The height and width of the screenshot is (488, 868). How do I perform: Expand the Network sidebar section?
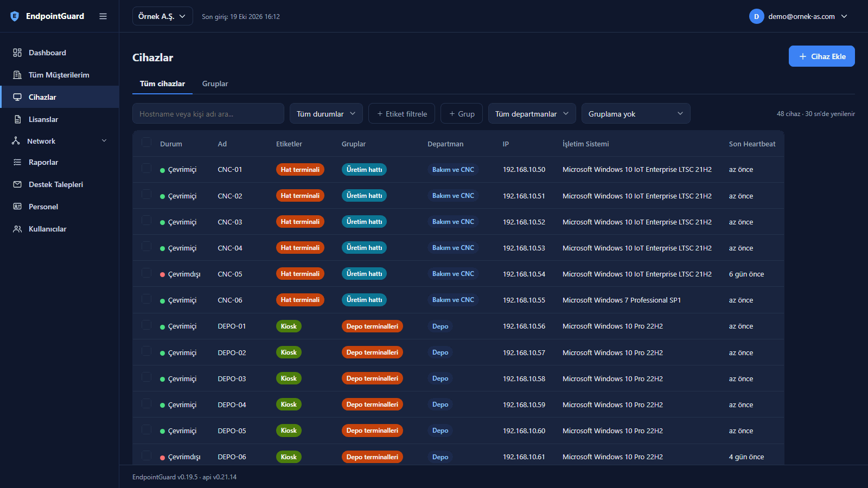(60, 141)
